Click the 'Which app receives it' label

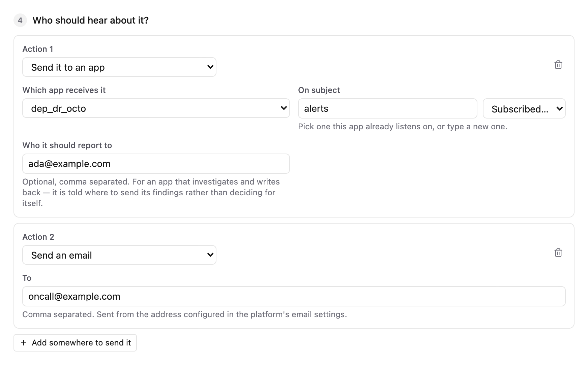point(64,90)
